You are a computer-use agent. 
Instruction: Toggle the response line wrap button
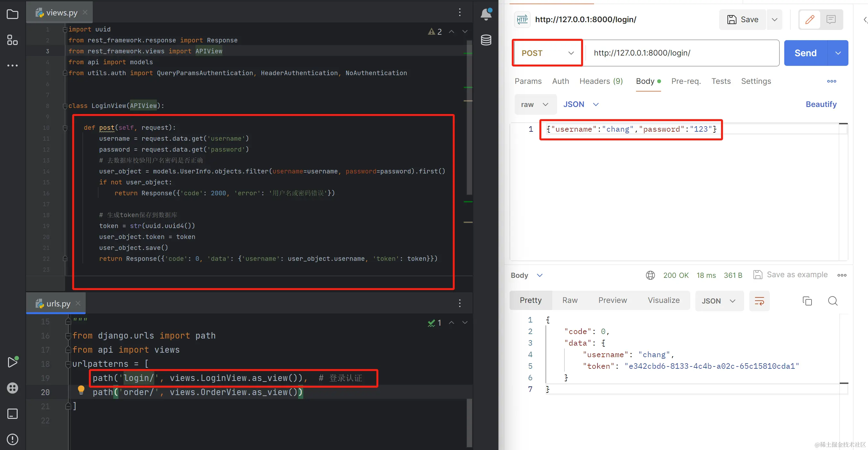(x=759, y=301)
